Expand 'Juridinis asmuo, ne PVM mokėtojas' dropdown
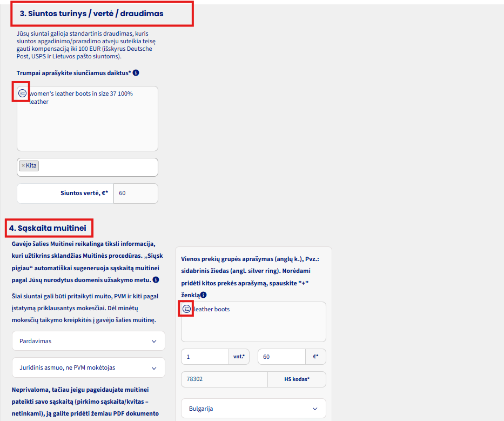This screenshot has width=504, height=421. point(89,367)
